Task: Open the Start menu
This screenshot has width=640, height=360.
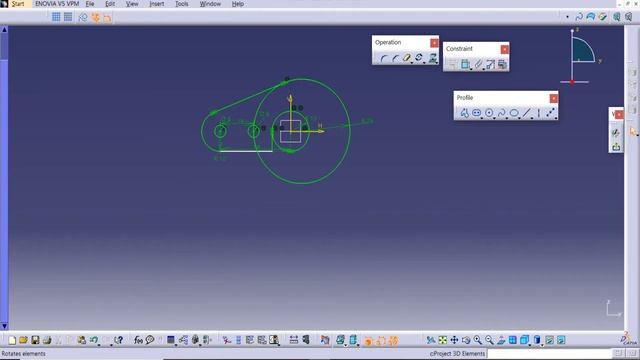Action: (18, 4)
